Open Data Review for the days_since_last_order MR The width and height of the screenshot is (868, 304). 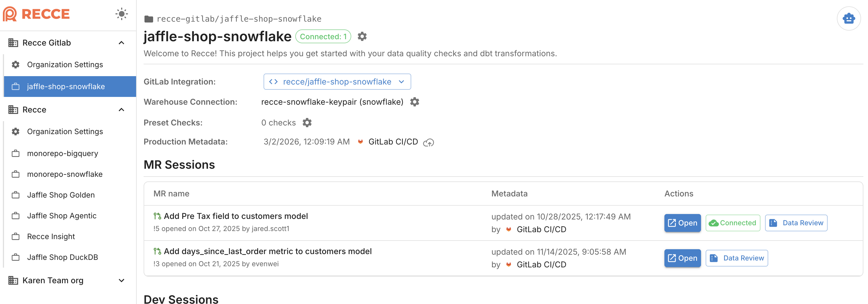pos(737,258)
